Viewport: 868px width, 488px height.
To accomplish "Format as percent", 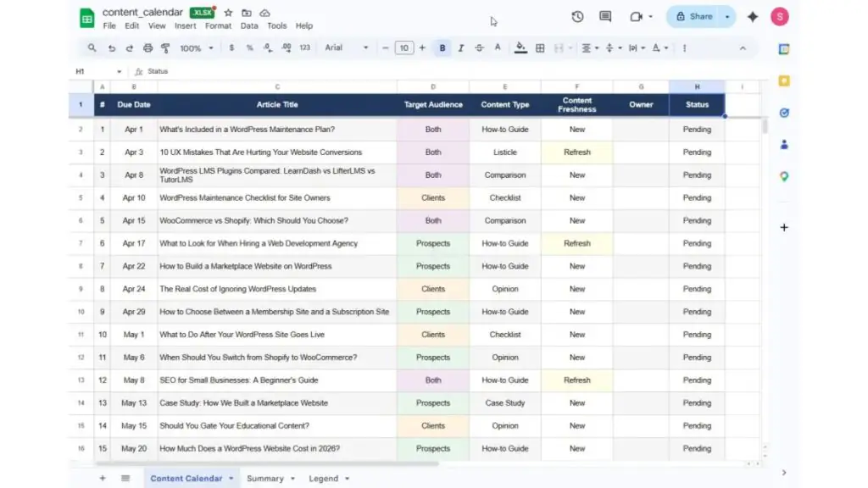I will tap(250, 48).
